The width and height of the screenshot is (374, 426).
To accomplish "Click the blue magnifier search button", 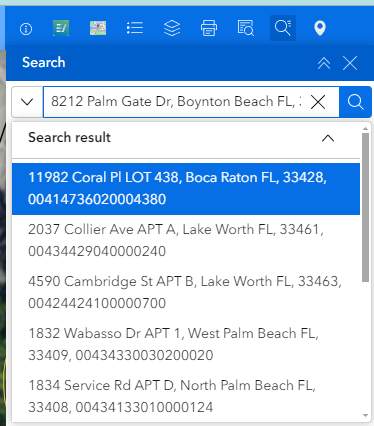I will point(355,102).
